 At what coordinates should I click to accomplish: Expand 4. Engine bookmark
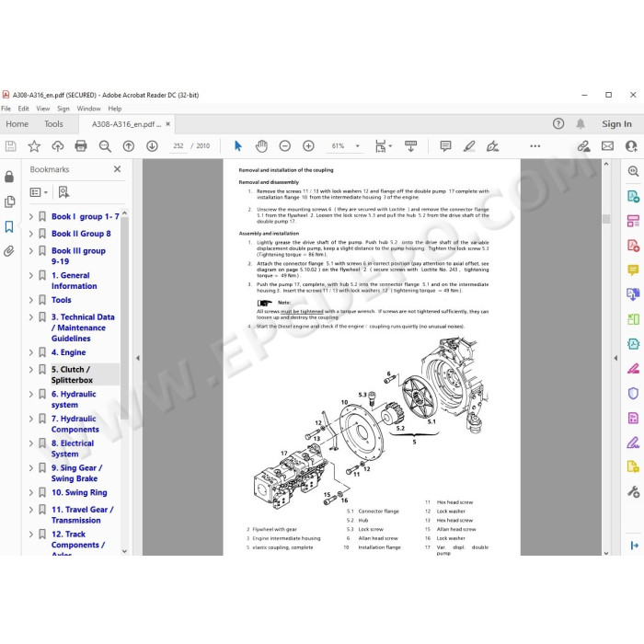pyautogui.click(x=30, y=352)
